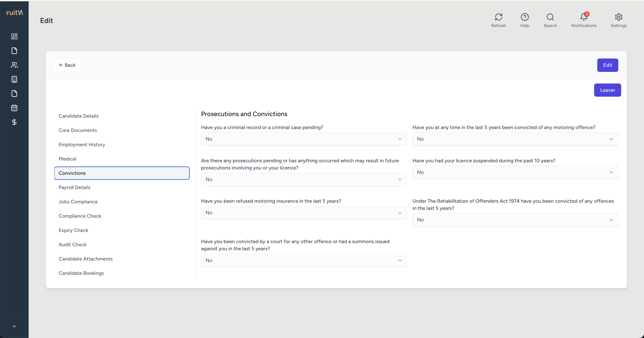Open Notifications bell with badge
The height and width of the screenshot is (338, 644).
(x=584, y=17)
